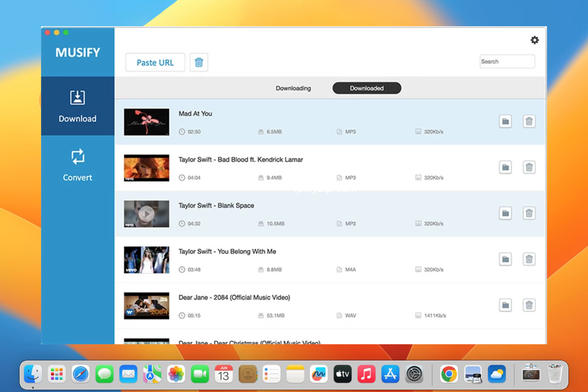Switch to the Downloading tab

pyautogui.click(x=293, y=88)
